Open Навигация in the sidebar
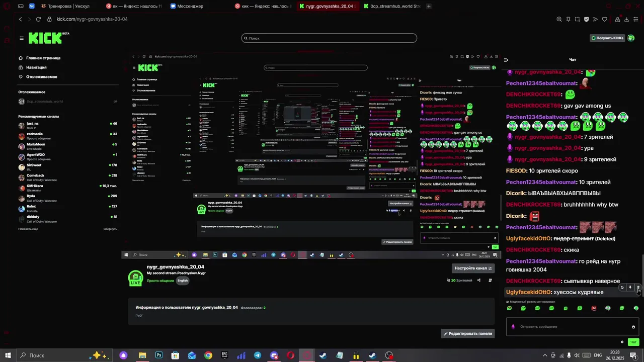Image resolution: width=644 pixels, height=362 pixels. [x=36, y=67]
